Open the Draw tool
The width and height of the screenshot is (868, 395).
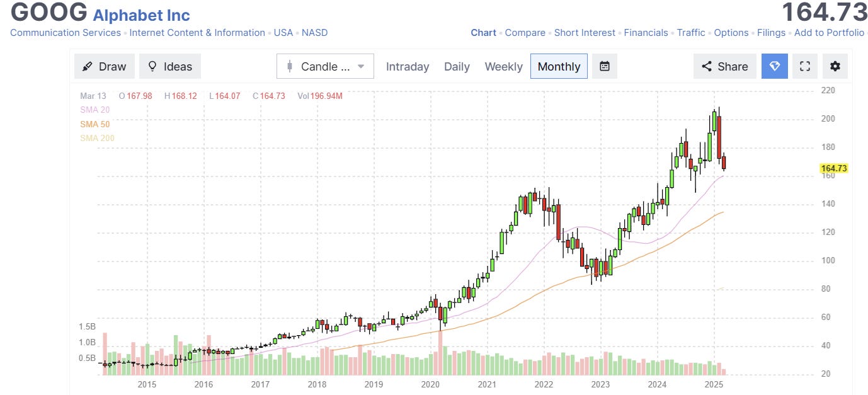104,66
